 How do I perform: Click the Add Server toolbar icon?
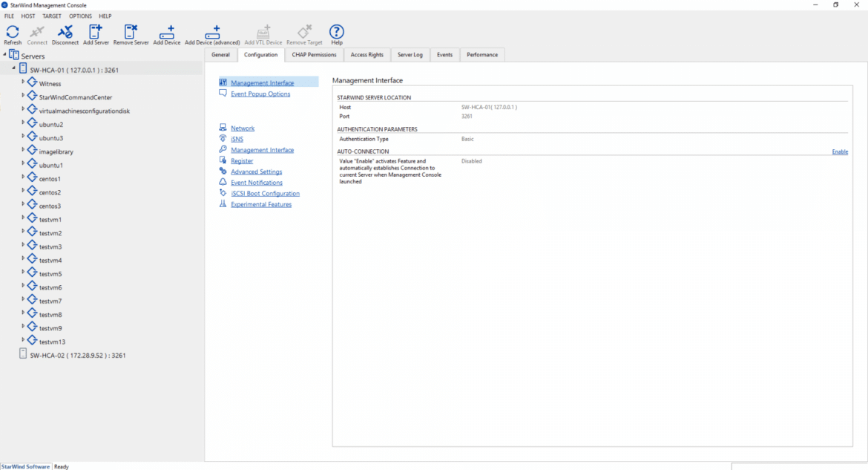tap(96, 32)
